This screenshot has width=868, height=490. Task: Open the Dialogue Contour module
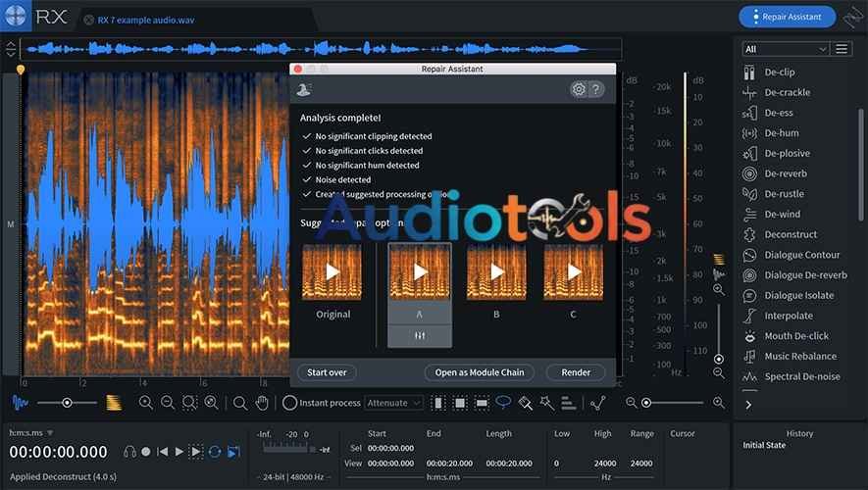[801, 255]
